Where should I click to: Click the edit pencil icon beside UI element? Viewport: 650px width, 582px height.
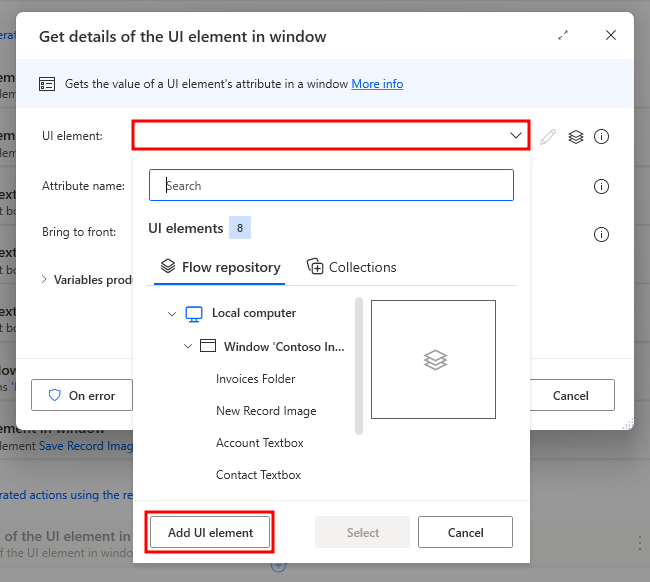pyautogui.click(x=548, y=136)
